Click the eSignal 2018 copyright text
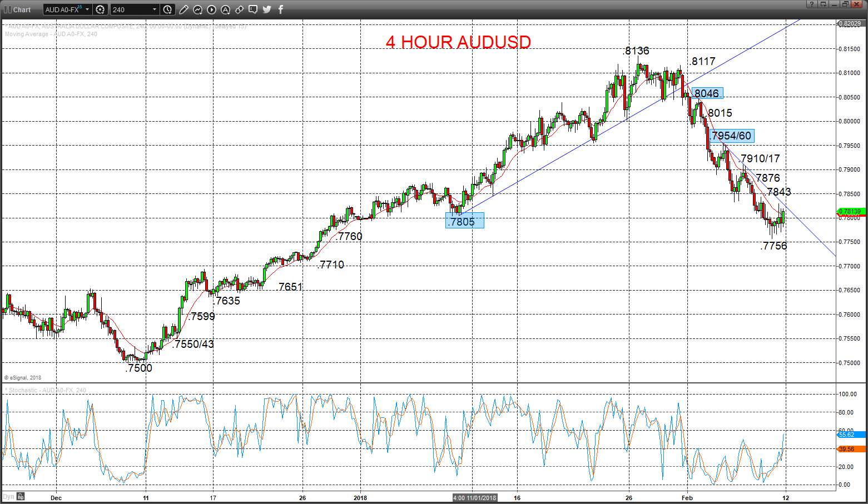Image resolution: width=868 pixels, height=504 pixels. click(x=23, y=378)
